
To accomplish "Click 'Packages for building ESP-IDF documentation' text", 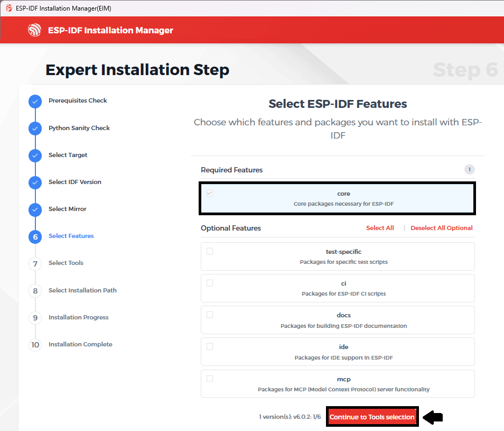I will 343,326.
